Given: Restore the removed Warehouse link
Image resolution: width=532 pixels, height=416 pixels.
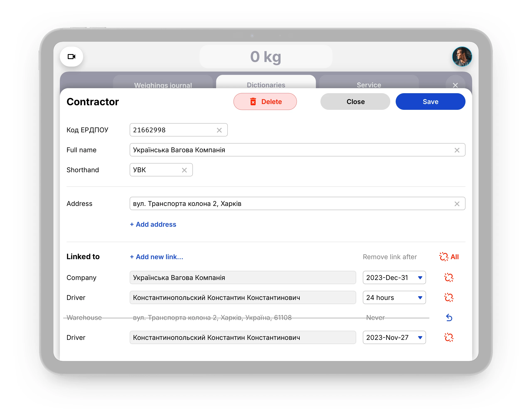Looking at the screenshot, I should point(449,317).
